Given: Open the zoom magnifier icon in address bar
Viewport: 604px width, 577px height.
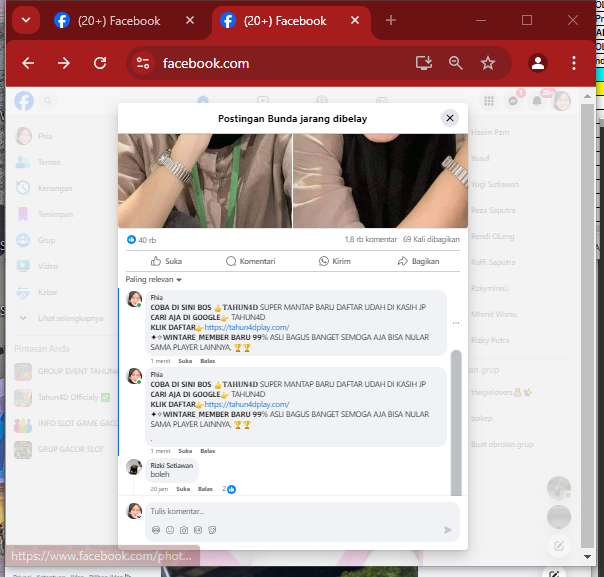Looking at the screenshot, I should point(456,63).
